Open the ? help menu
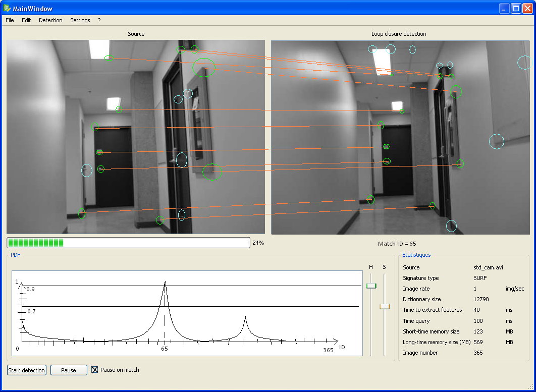 [x=99, y=20]
